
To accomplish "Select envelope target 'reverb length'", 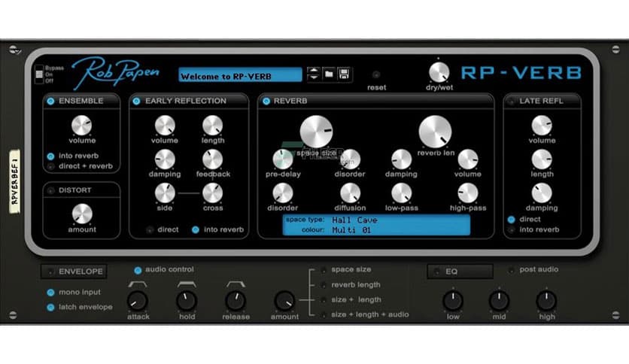I will pos(324,285).
